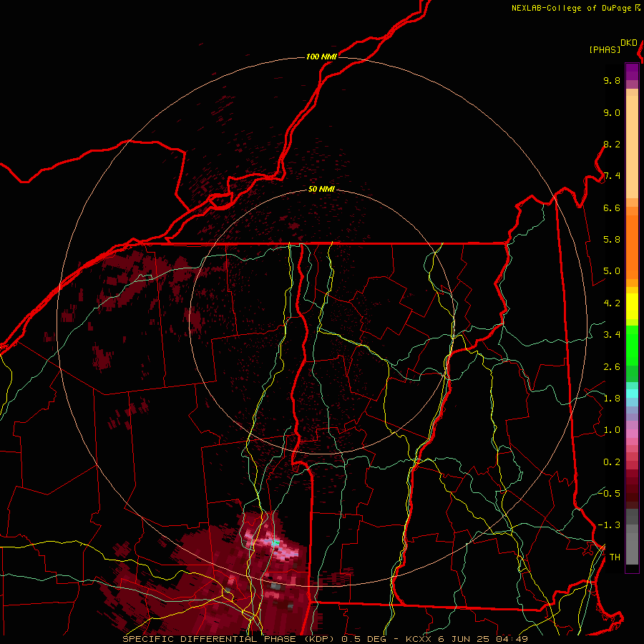Screen dimensions: 644x644
Task: Click the 4.2 legend value
Action: [x=612, y=303]
